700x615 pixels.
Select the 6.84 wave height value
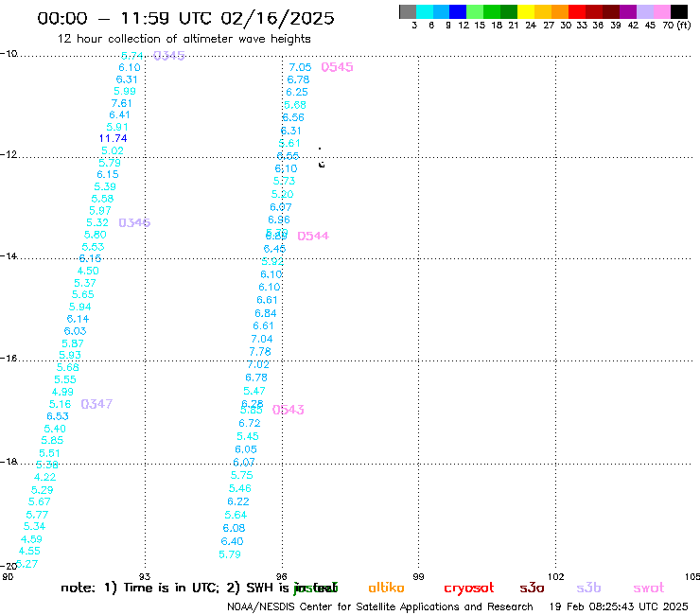pos(266,313)
